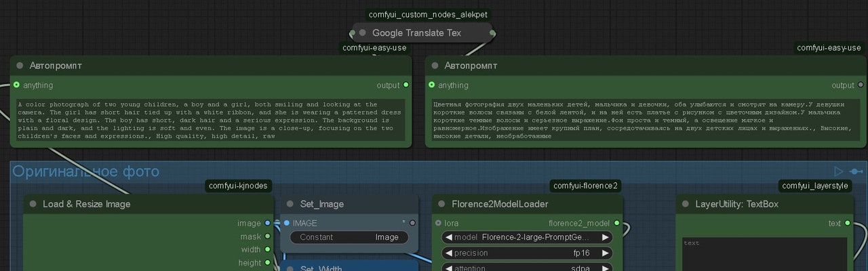This screenshot has height=271, width=868.
Task: Click the asterisk output port on Set_Image
Action: [412, 223]
